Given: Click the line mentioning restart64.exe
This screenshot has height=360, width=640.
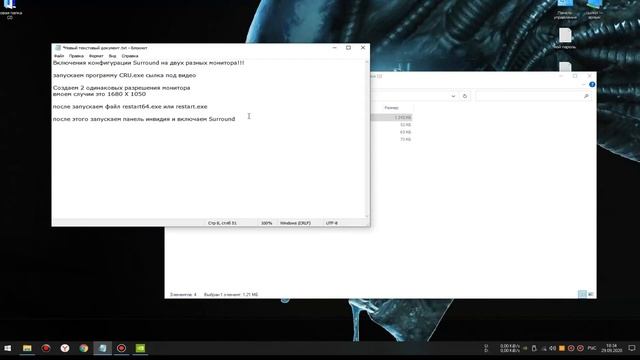Looking at the screenshot, I should click(x=130, y=107).
